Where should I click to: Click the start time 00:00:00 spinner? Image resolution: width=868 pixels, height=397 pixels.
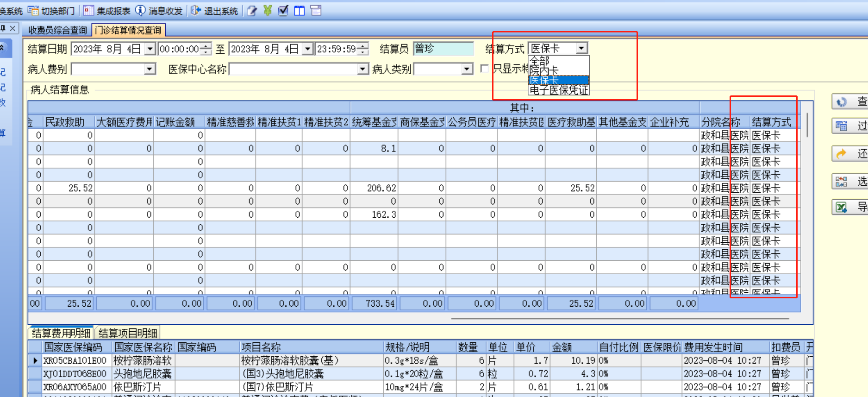pyautogui.click(x=206, y=49)
